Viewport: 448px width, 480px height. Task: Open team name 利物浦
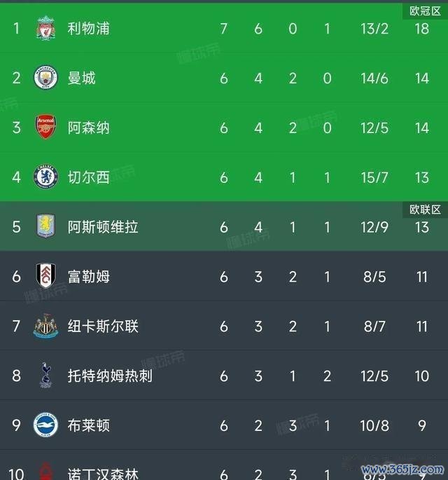pos(88,29)
